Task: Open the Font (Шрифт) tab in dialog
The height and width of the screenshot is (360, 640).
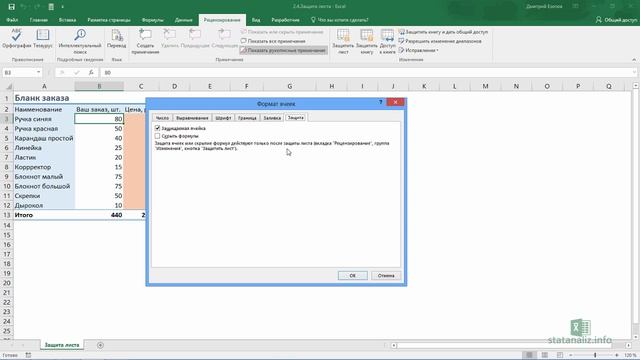Action: pos(223,118)
